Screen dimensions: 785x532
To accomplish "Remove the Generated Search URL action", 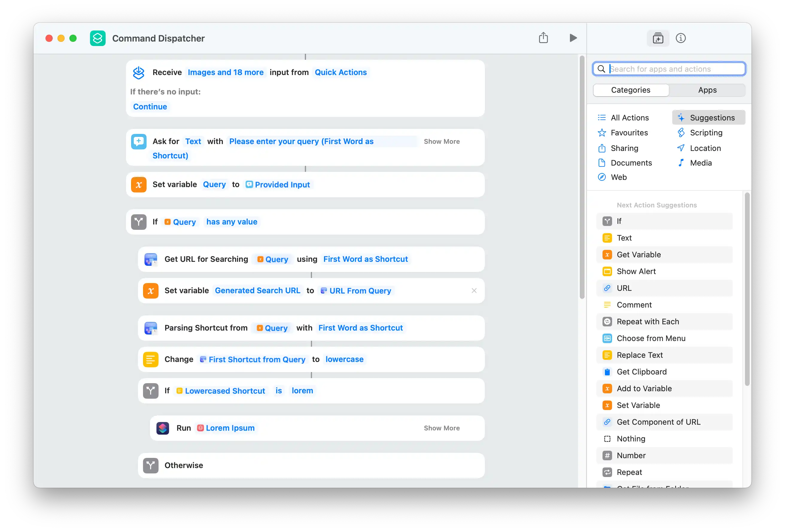I will [474, 291].
